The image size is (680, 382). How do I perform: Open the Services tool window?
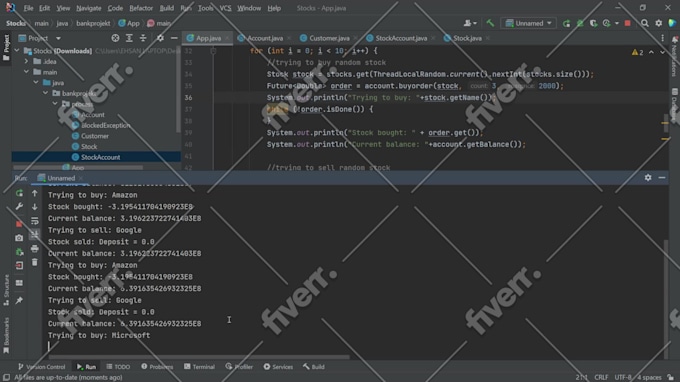(278, 367)
